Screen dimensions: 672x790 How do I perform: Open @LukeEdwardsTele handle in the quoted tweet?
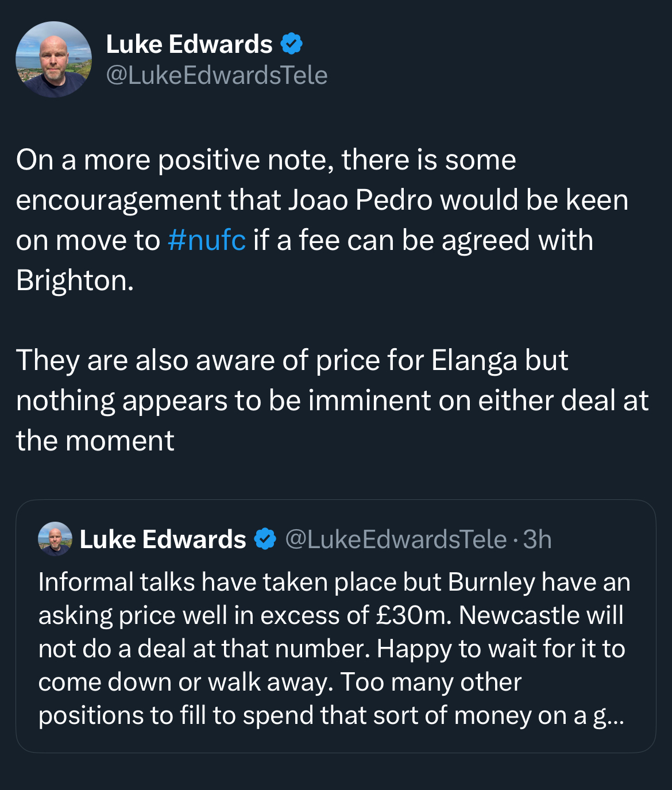tap(396, 539)
